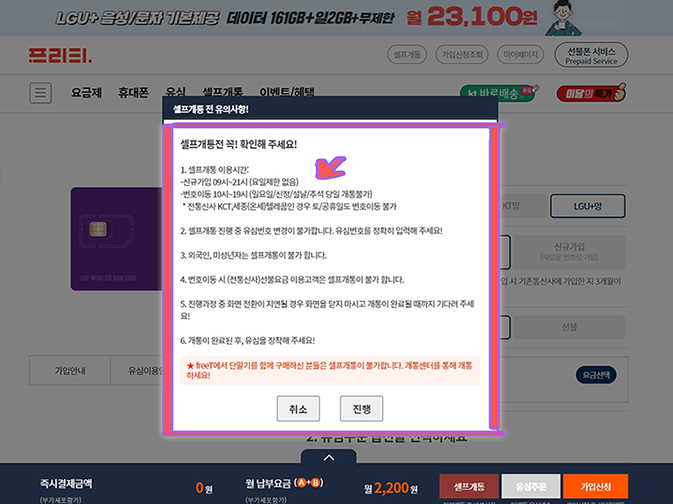Click the 셀프개통전 꼭! 확인해 주세요! heading
Image resolution: width=673 pixels, height=504 pixels.
(x=239, y=144)
